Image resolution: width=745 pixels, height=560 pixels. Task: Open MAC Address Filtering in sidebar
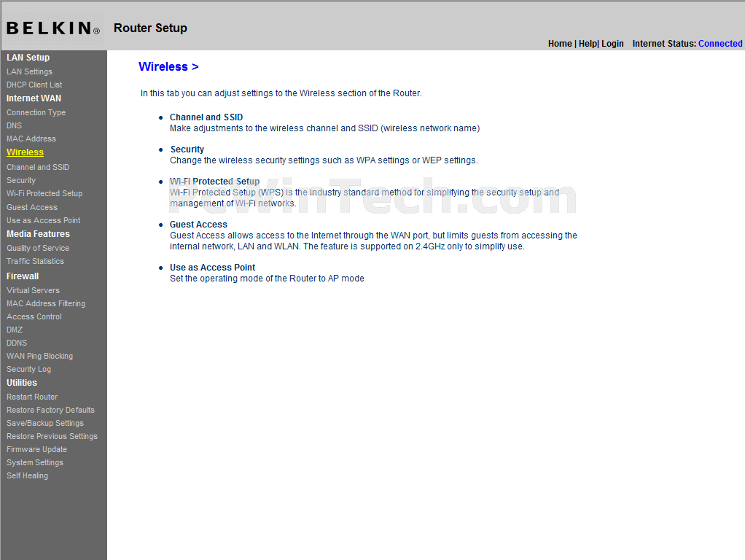pyautogui.click(x=46, y=304)
